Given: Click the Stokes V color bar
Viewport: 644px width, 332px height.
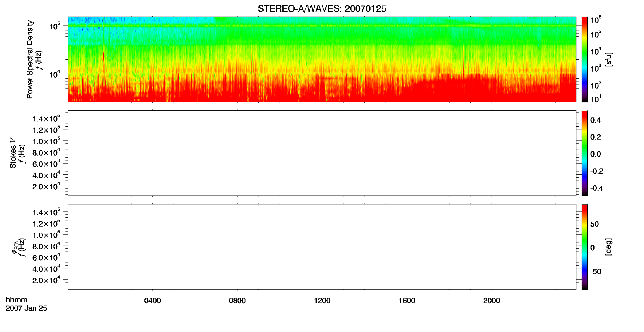Looking at the screenshot, I should coord(585,153).
